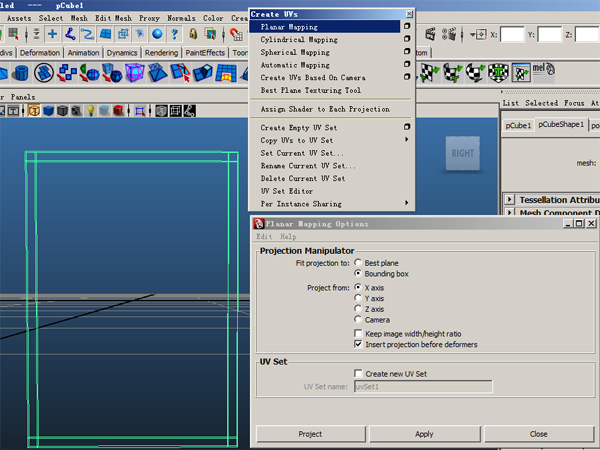Click the RIGHT view cube face
This screenshot has height=450, width=600.
click(x=463, y=153)
